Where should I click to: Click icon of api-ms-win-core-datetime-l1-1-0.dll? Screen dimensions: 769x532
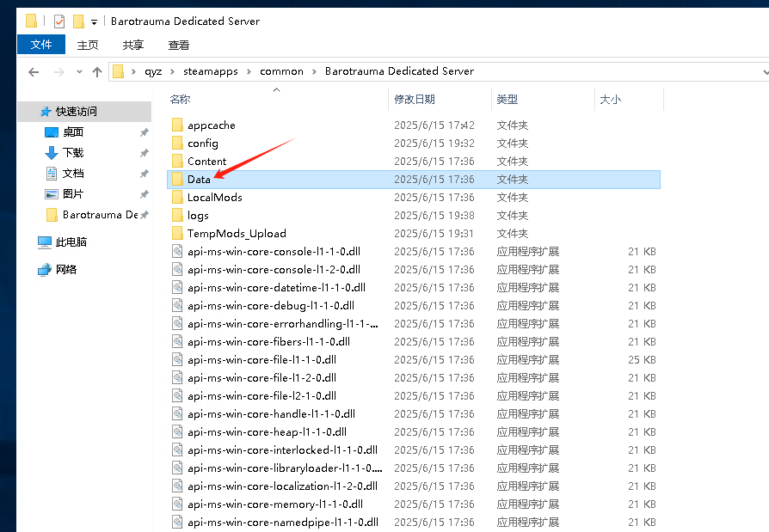177,288
